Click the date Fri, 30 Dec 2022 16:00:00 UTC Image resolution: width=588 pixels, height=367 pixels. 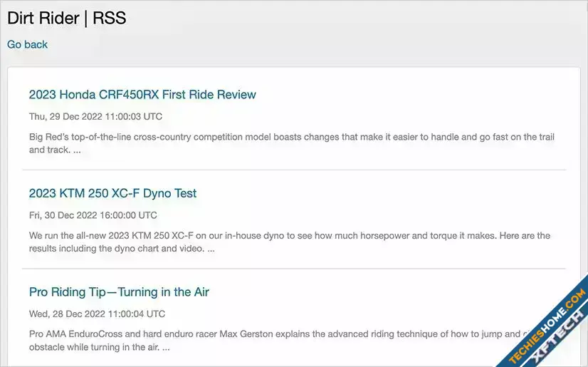pyautogui.click(x=93, y=215)
